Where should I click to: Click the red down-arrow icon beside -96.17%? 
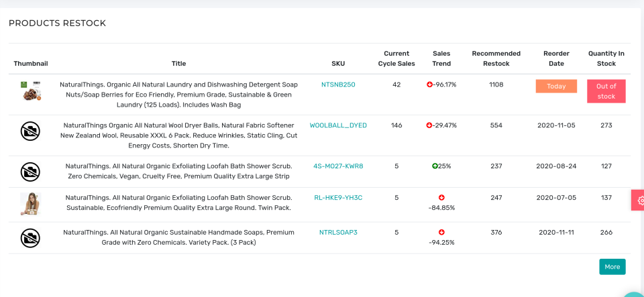pyautogui.click(x=429, y=85)
